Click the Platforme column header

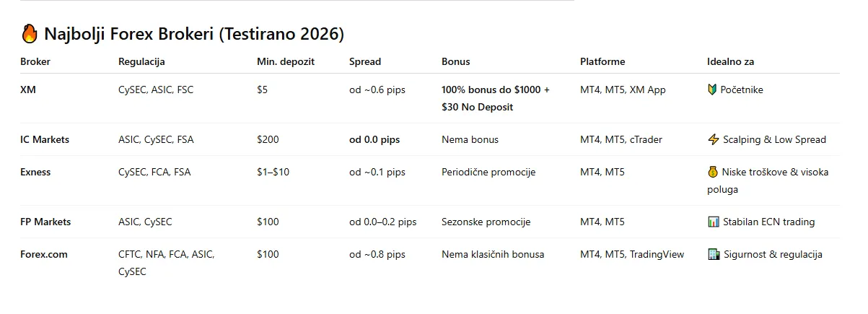click(x=602, y=62)
